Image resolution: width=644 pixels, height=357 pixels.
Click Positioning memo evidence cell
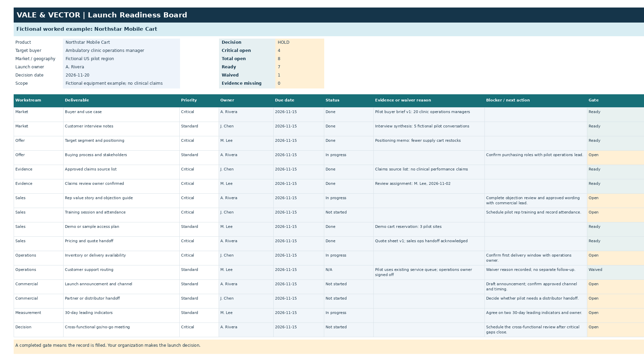click(x=429, y=143)
